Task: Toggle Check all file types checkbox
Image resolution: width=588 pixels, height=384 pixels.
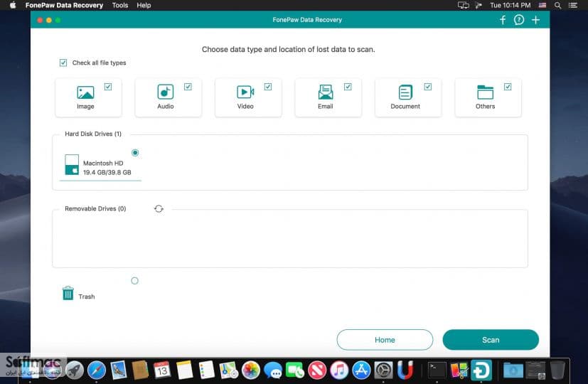Action: (x=63, y=63)
